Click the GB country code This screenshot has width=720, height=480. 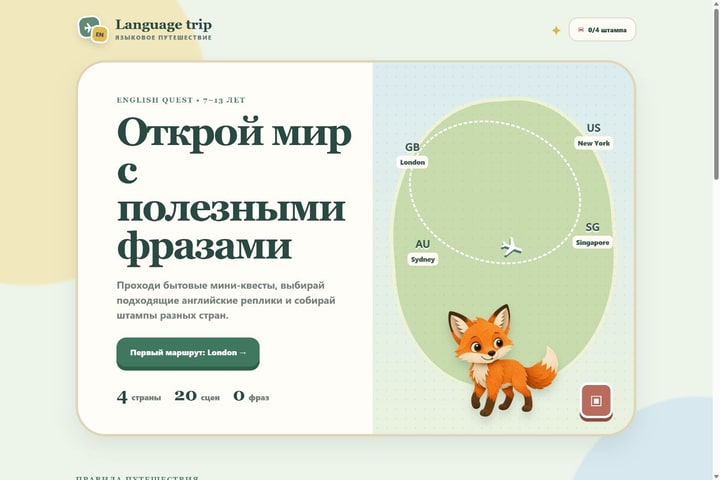[412, 147]
